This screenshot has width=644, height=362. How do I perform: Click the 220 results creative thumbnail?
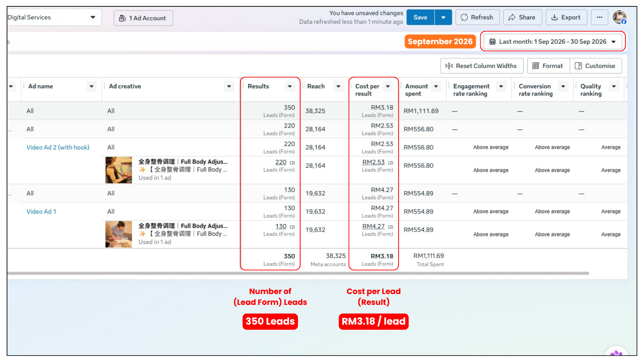coord(119,170)
